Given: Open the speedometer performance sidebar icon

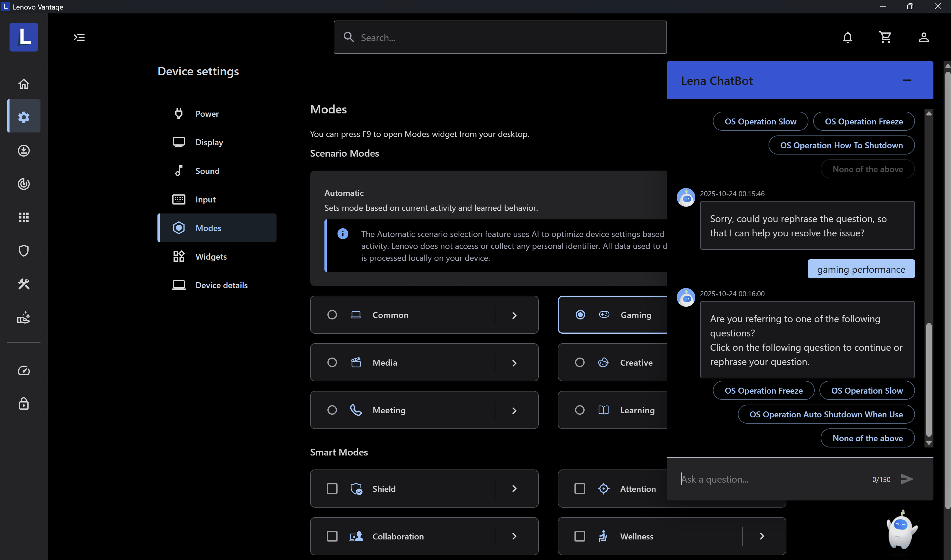Looking at the screenshot, I should [24, 371].
